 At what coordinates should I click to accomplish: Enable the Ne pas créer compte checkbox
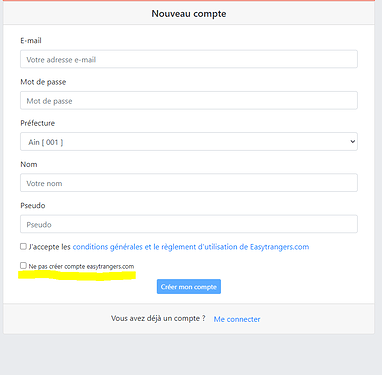pos(23,265)
